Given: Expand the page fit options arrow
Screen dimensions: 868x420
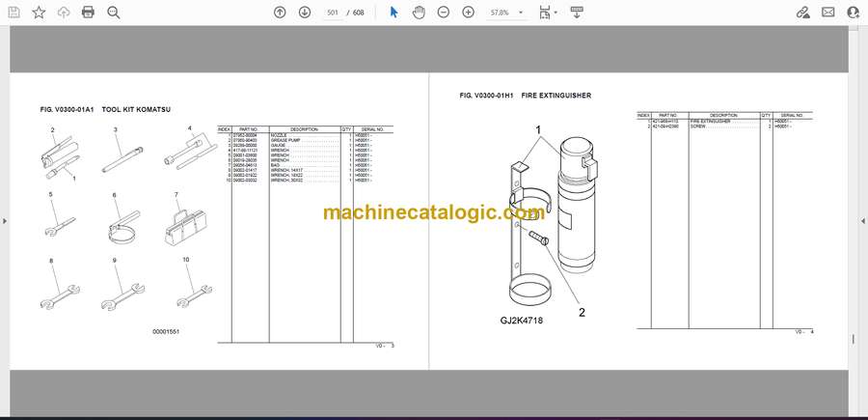Looking at the screenshot, I should pos(556,13).
